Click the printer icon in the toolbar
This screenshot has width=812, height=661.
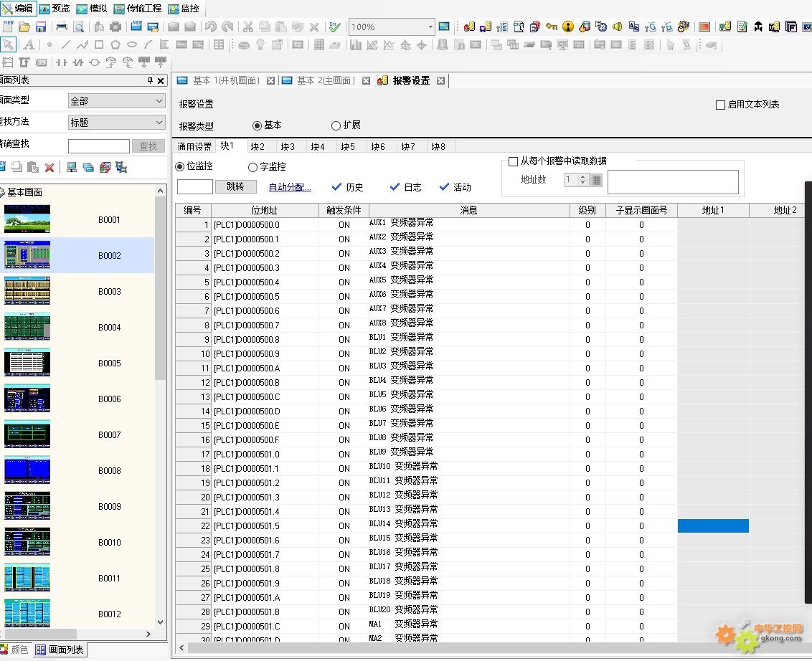62,27
